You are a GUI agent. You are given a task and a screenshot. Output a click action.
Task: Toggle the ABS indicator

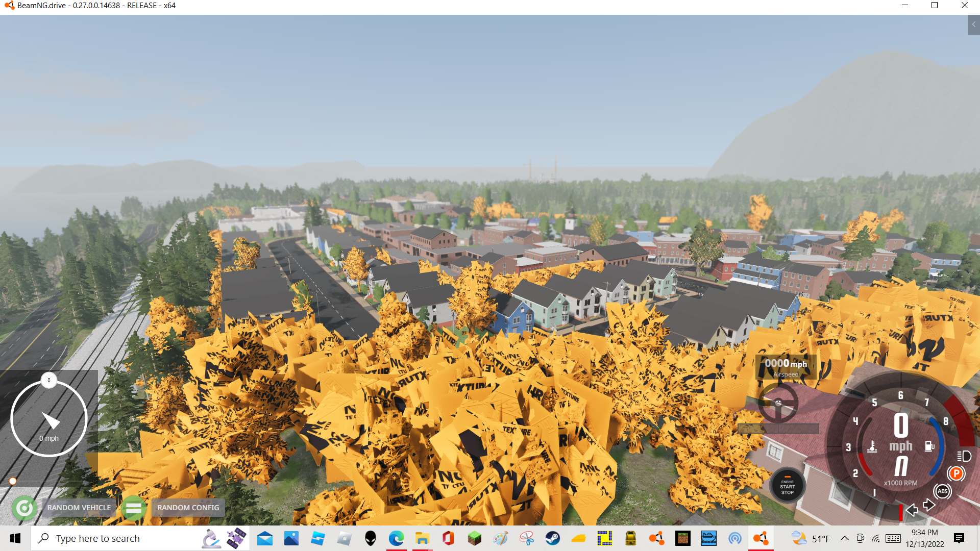tap(942, 491)
